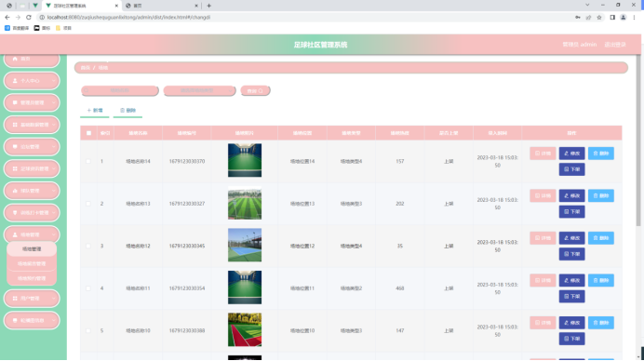The height and width of the screenshot is (361, 644).
Task: Click the person icon beside 个人中心
Action: (x=15, y=81)
